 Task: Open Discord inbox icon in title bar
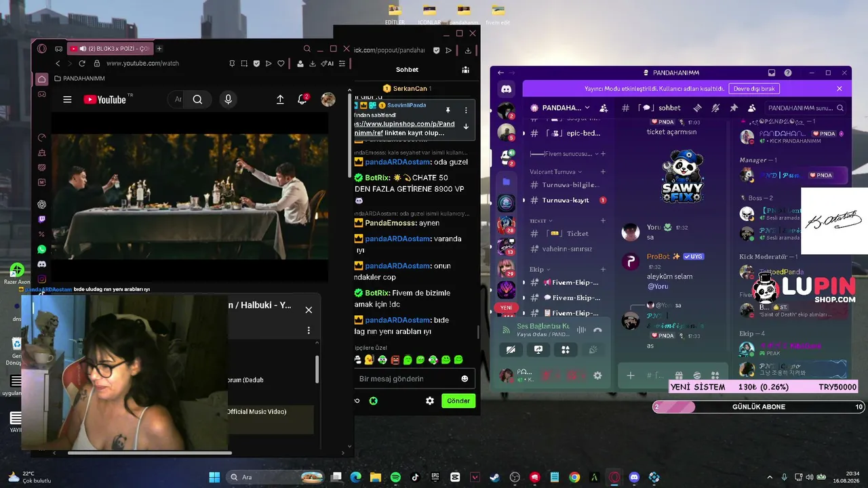(x=772, y=73)
